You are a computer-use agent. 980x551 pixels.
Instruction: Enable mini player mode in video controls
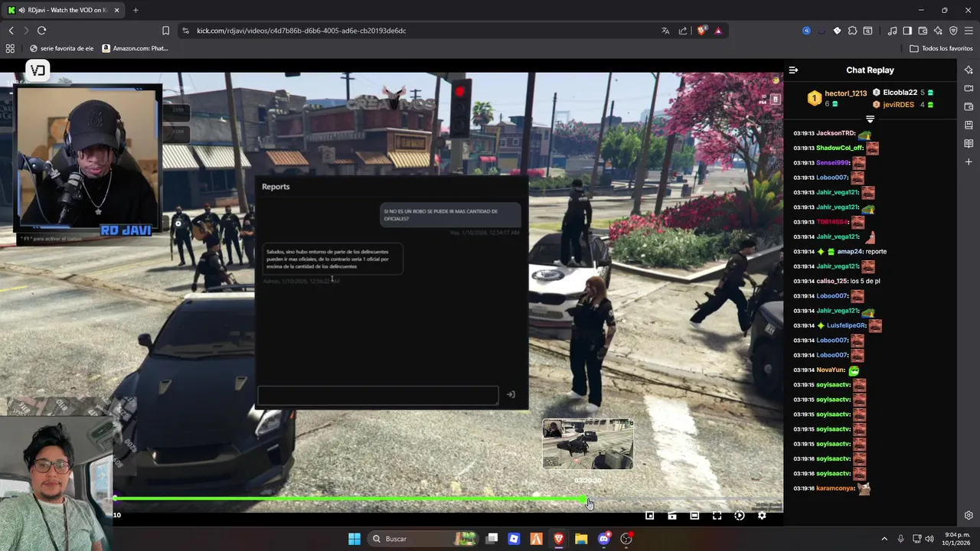point(650,516)
